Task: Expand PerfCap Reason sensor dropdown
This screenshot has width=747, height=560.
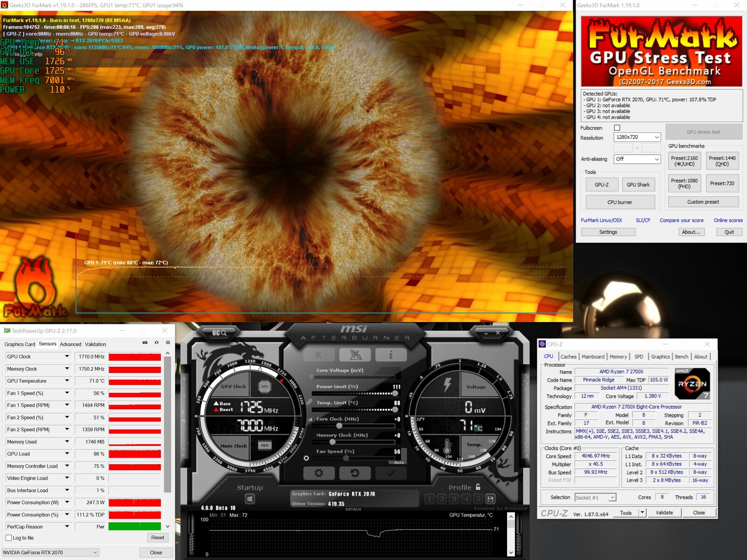Action: pos(67,526)
